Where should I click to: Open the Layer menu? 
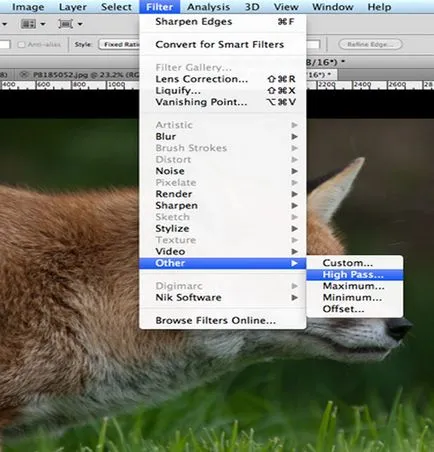coord(72,7)
